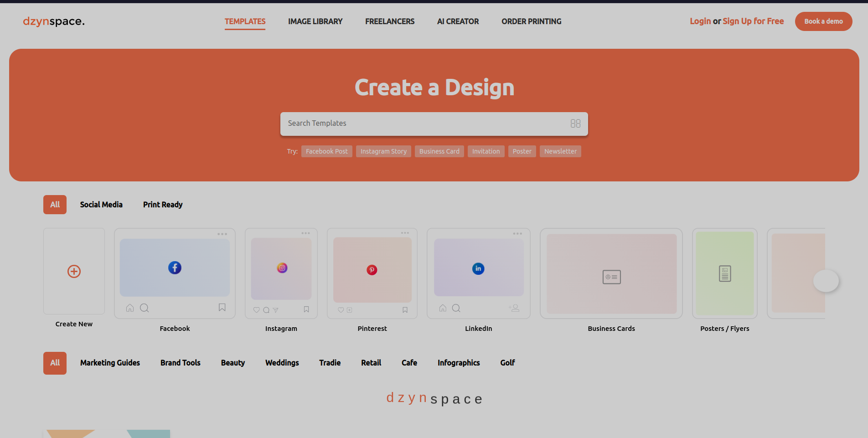
Task: Open the three-dot menu on the Instagram card
Action: pyautogui.click(x=306, y=232)
